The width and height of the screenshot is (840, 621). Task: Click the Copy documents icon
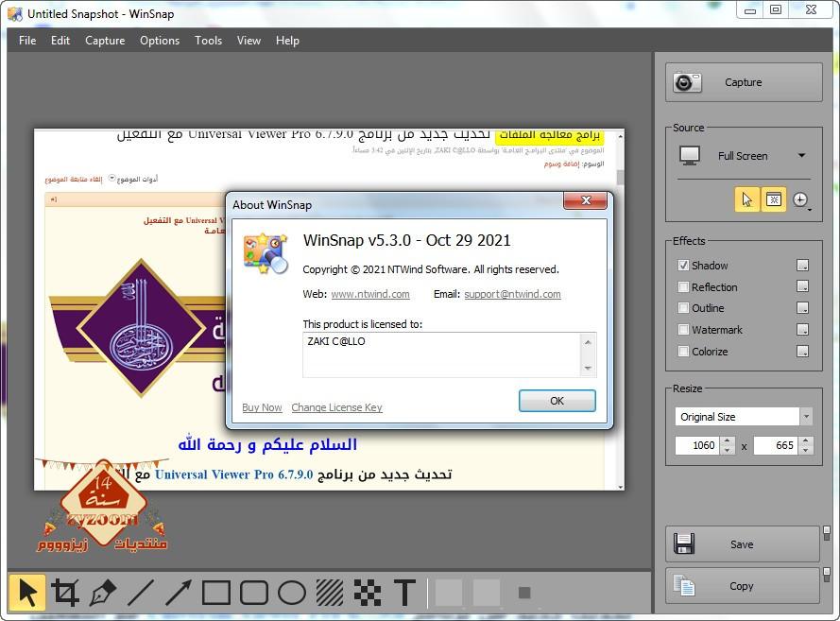click(684, 585)
